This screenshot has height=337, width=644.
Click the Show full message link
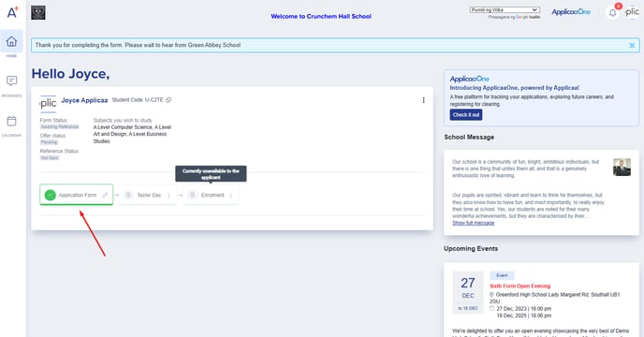click(473, 223)
